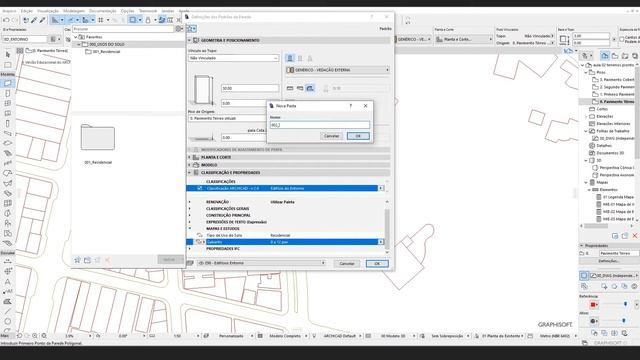Click the 001_Residencial folder thumbnail

tap(98, 138)
